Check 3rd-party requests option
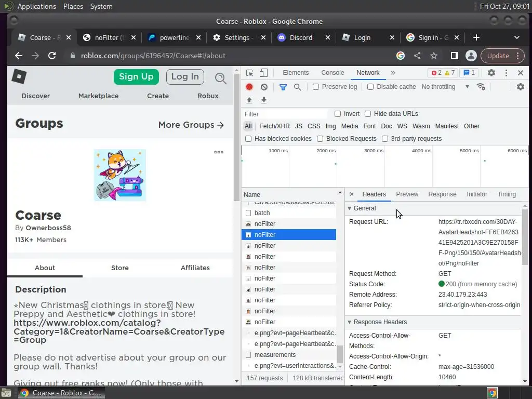 [385, 139]
